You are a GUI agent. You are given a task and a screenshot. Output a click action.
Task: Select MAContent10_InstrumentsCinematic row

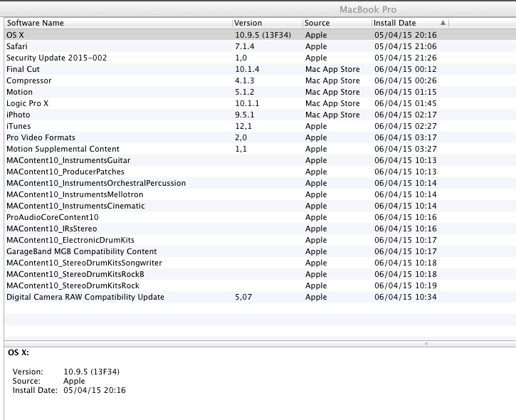point(260,206)
